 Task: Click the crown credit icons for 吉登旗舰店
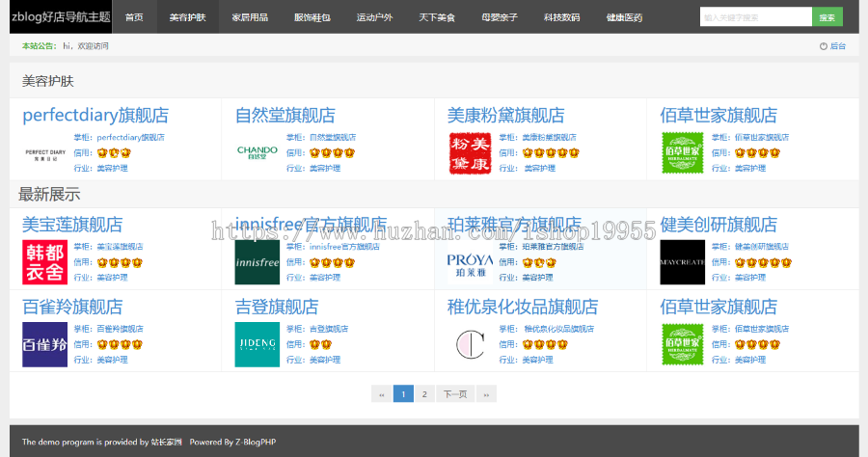point(320,344)
